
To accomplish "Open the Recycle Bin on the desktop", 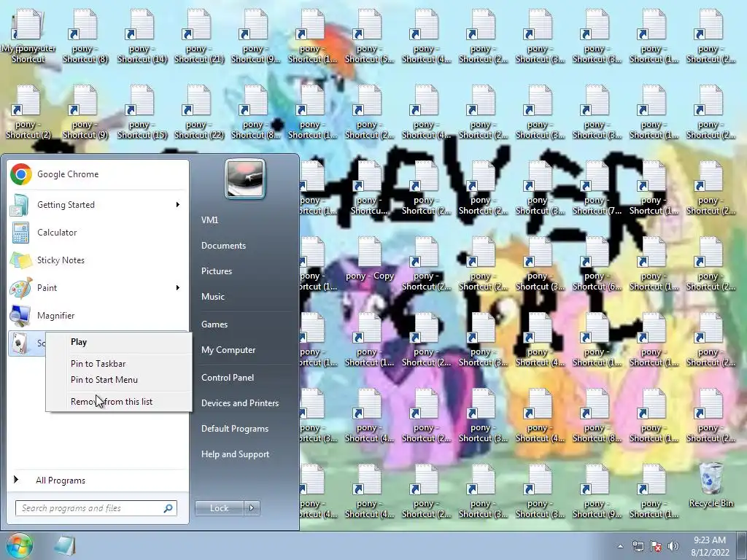I will click(711, 485).
